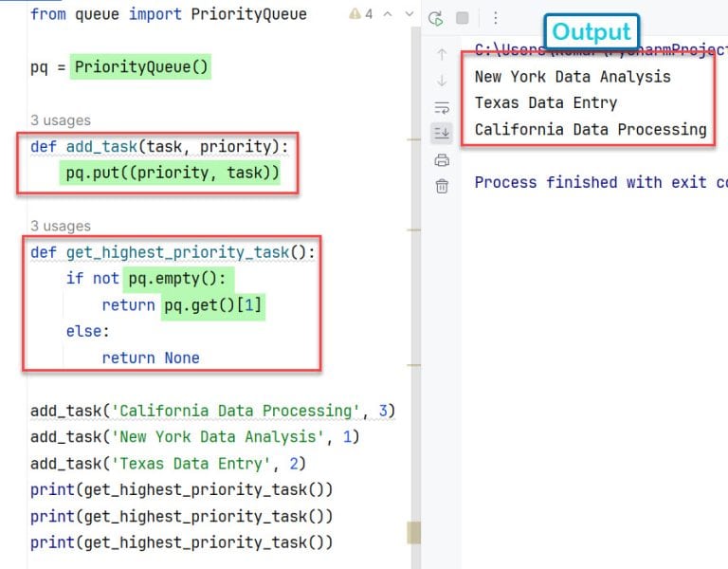Click the Stop process square icon
Viewport: 728px width, 569px height.
(x=462, y=18)
